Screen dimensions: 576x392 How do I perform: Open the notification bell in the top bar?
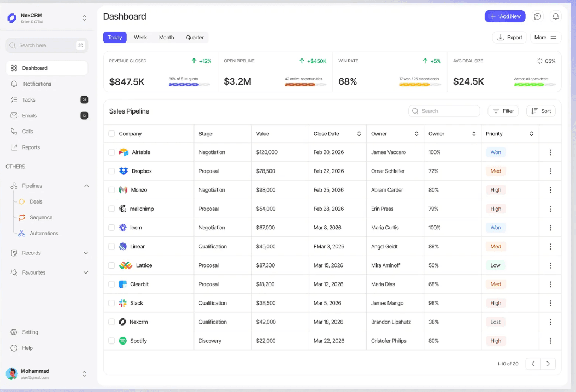tap(556, 16)
